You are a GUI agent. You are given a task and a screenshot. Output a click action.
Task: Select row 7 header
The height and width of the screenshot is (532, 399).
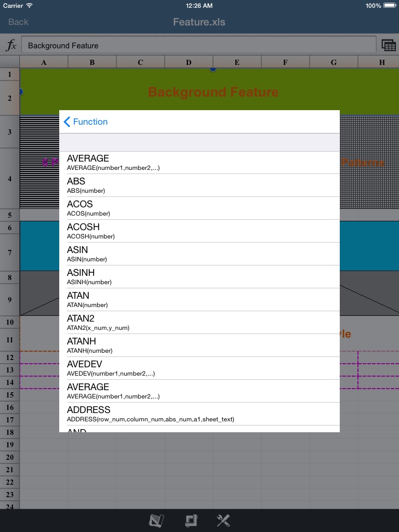point(9,252)
